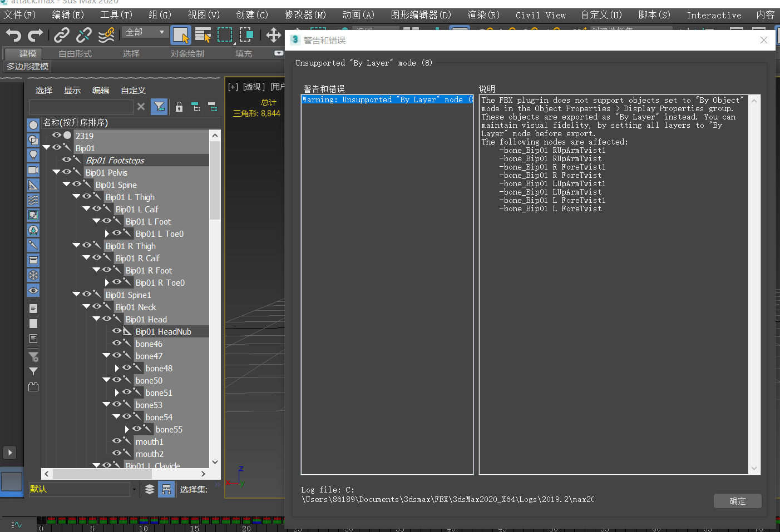Open the Civil View menu
Viewport: 780px width, 532px height.
[x=540, y=15]
